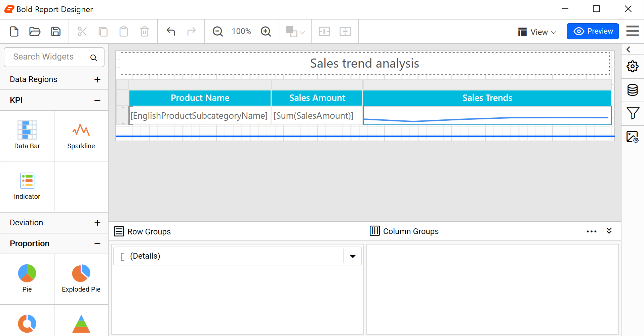Click the Preview button
This screenshot has height=336, width=644.
(593, 31)
